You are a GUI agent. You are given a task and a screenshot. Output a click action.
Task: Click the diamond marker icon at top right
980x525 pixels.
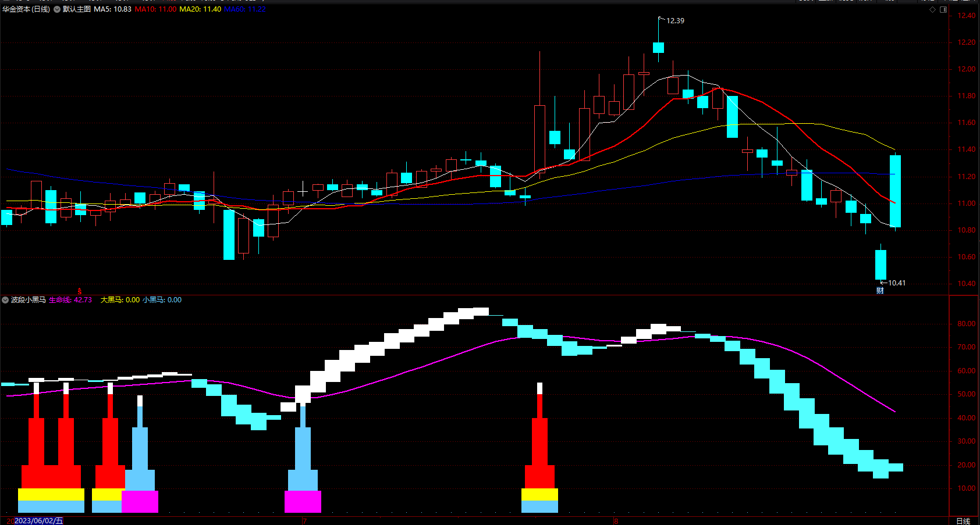[x=932, y=9]
